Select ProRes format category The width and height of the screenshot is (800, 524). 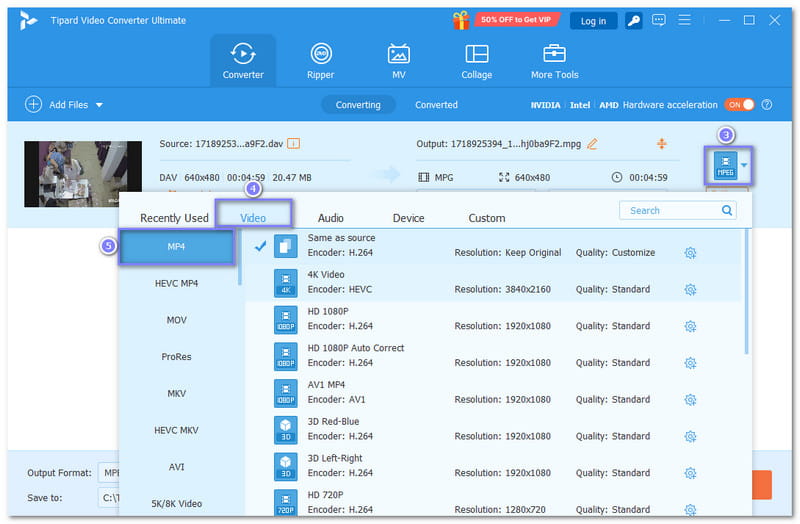pos(177,357)
